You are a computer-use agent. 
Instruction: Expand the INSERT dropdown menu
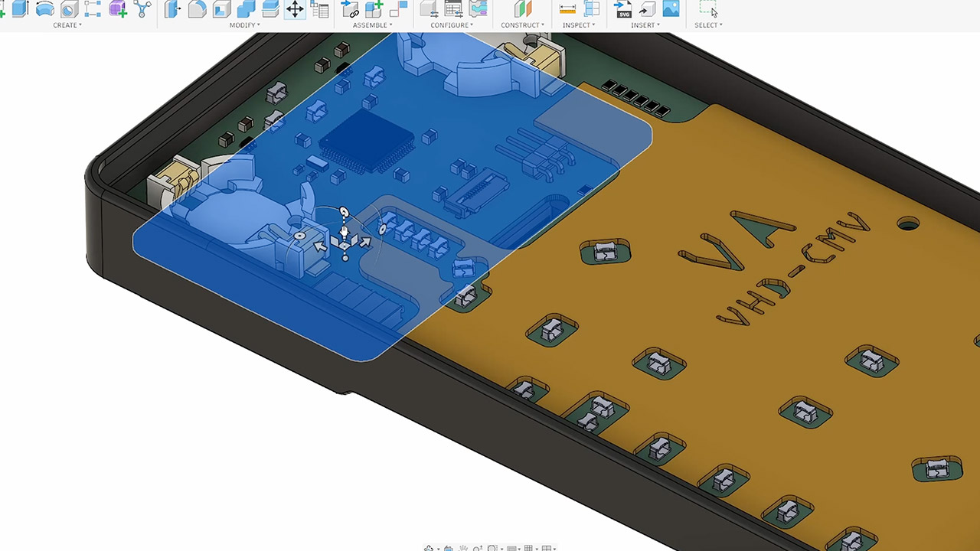(645, 25)
